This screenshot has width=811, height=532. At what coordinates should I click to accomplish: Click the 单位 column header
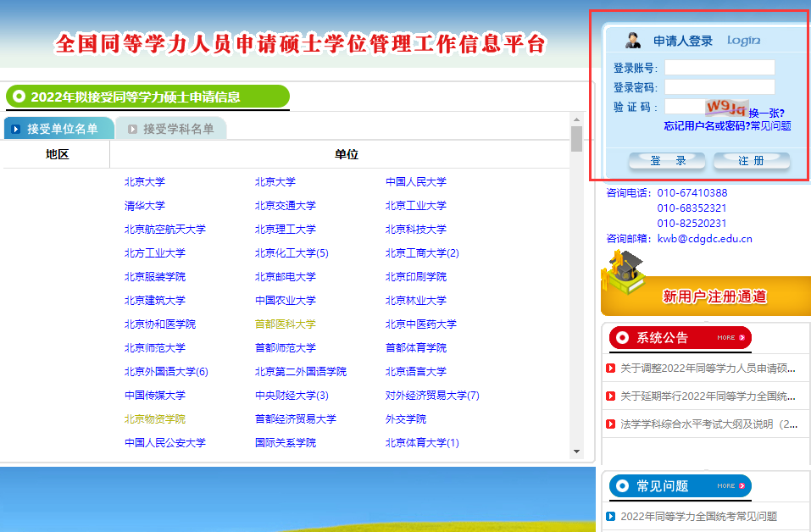(x=346, y=154)
